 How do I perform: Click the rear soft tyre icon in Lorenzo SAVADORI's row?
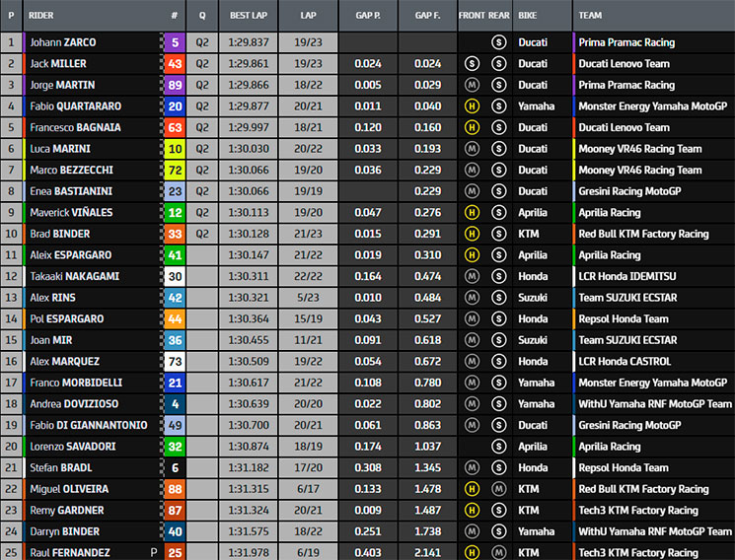[499, 447]
